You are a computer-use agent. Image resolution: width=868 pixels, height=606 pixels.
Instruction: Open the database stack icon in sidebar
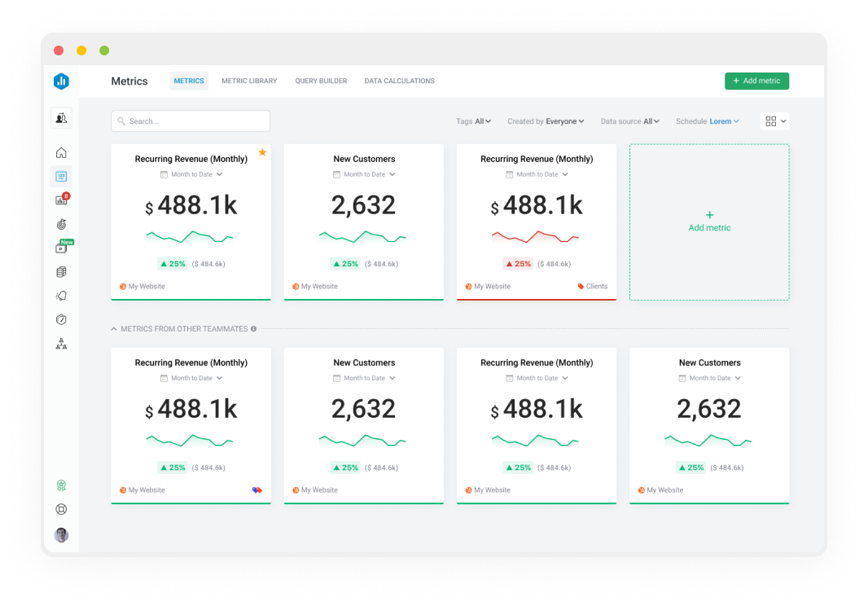coord(61,272)
